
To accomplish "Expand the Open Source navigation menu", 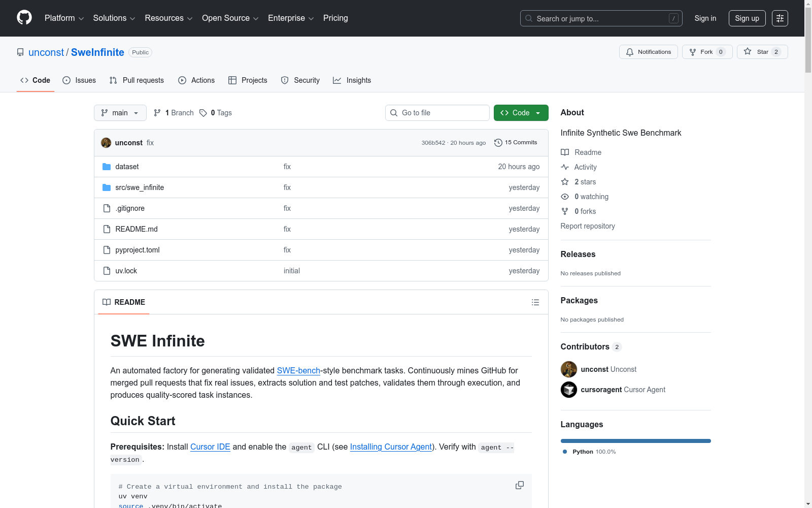I will 230,18.
